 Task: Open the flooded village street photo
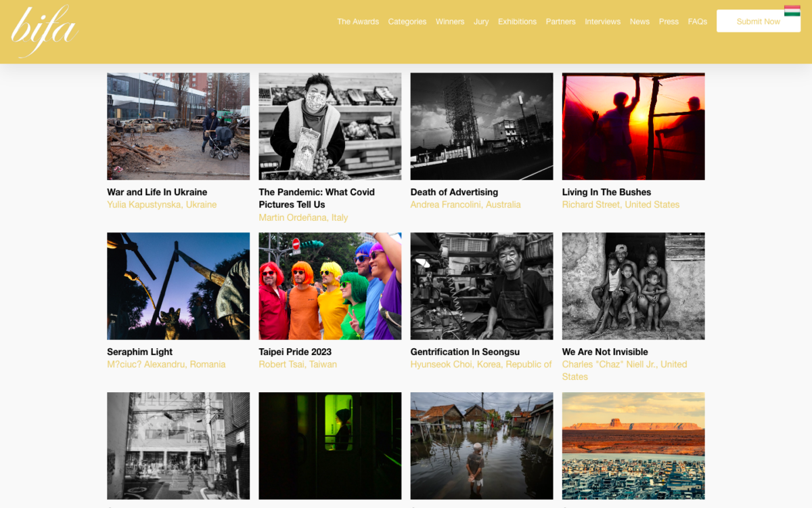(482, 446)
